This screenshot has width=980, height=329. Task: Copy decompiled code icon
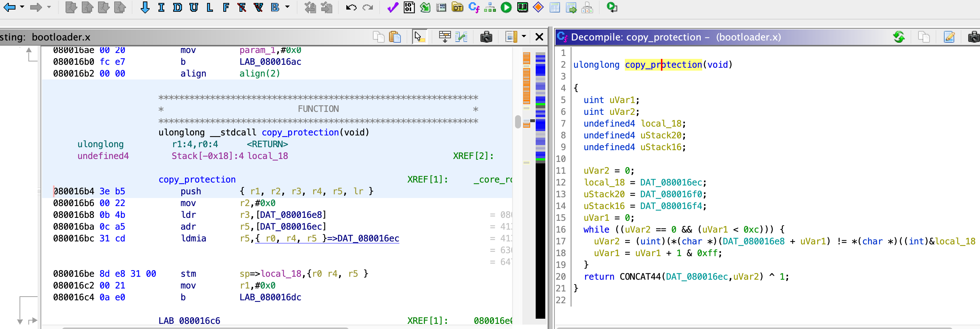924,37
